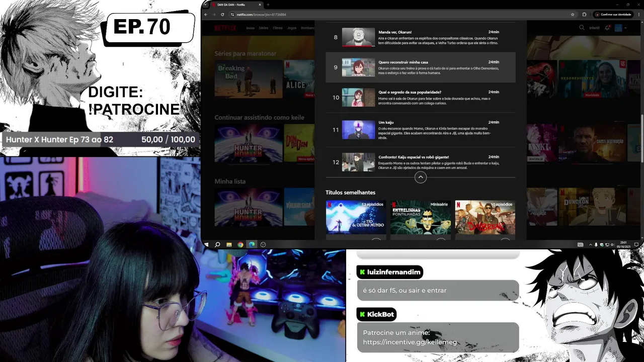Open O Tio de Outro Mundo card
Viewport: 644px width, 362px height.
356,217
